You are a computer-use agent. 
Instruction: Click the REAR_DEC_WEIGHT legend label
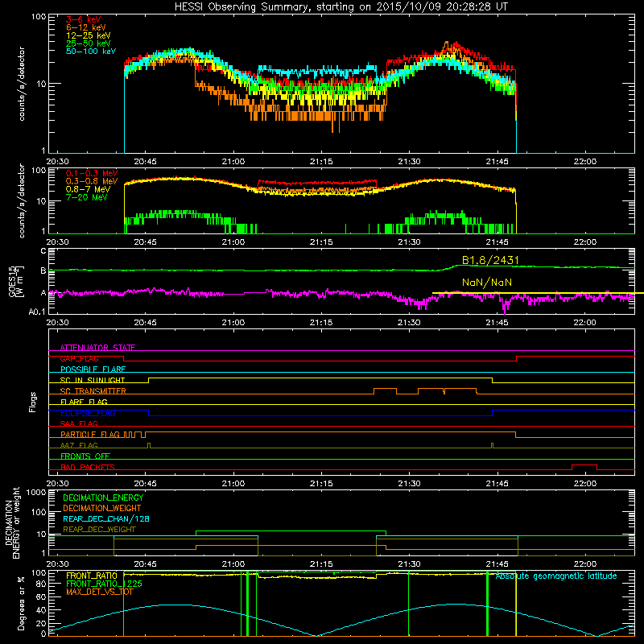[x=99, y=530]
